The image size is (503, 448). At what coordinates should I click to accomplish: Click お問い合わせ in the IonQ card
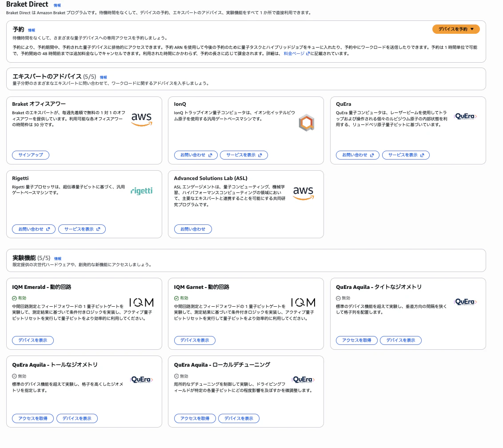pos(196,155)
